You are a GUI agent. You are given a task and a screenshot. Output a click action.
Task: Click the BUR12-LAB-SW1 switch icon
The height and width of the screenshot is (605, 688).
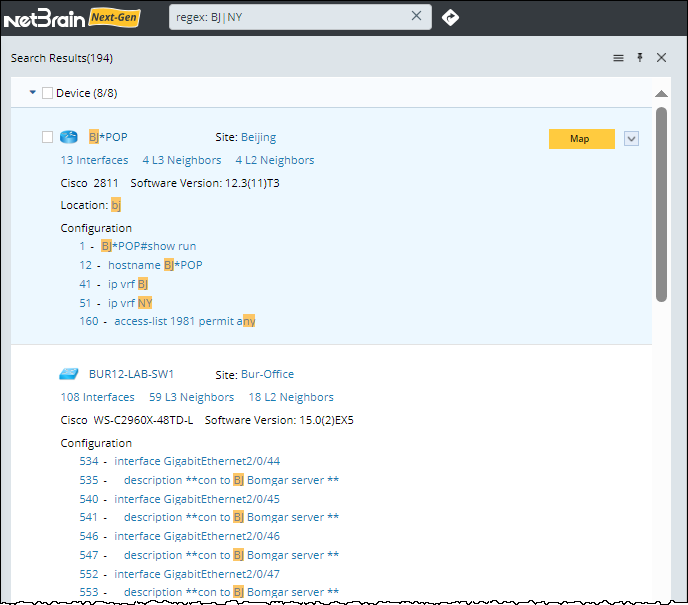pyautogui.click(x=68, y=374)
